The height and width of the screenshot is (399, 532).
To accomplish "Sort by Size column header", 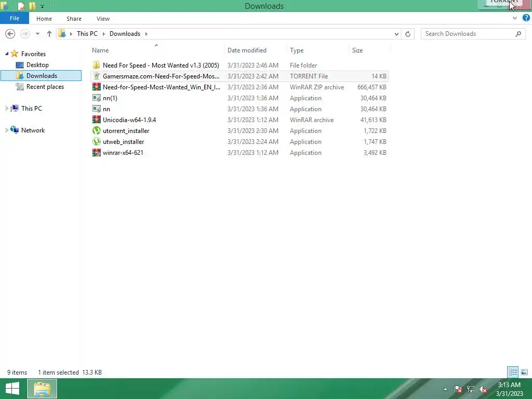I will click(357, 50).
